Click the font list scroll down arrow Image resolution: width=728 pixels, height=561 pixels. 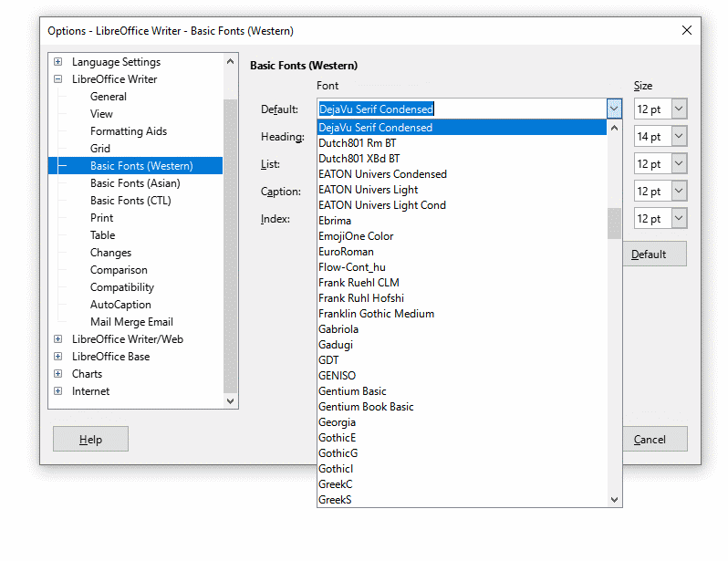click(x=614, y=500)
